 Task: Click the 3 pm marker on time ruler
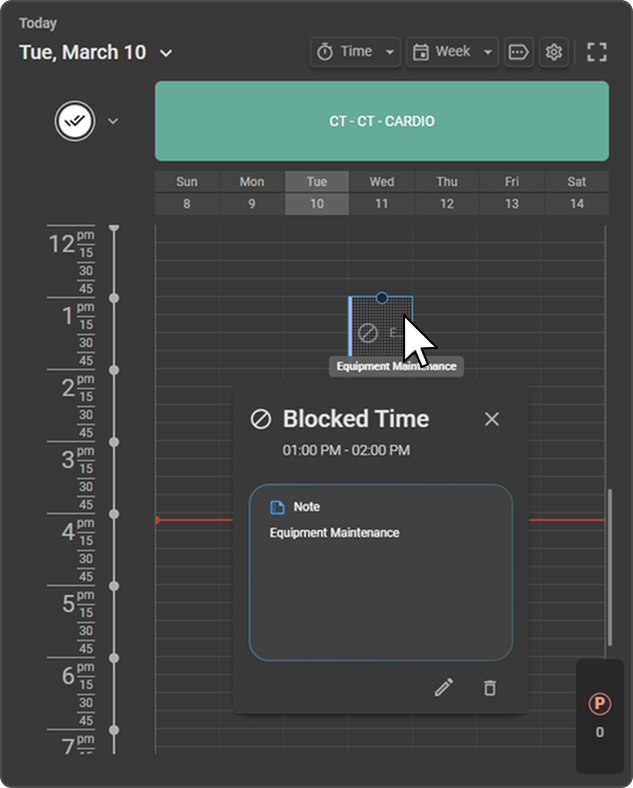(x=114, y=442)
